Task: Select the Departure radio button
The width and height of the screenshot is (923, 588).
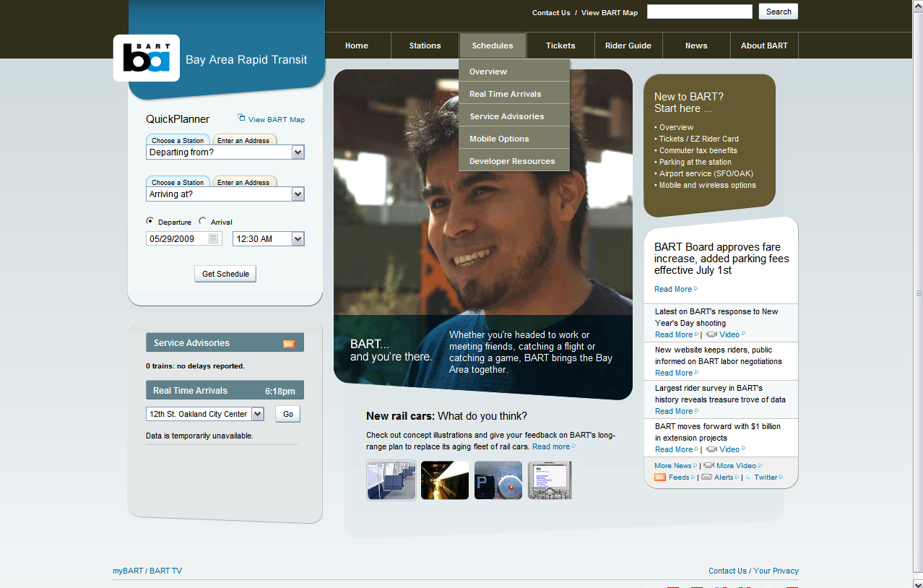Action: click(150, 222)
